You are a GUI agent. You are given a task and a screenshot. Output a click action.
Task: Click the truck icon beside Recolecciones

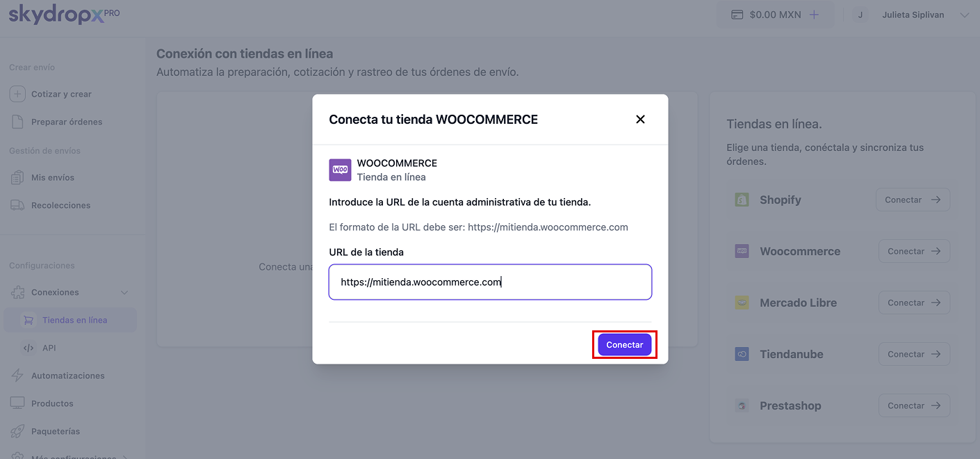pos(17,205)
